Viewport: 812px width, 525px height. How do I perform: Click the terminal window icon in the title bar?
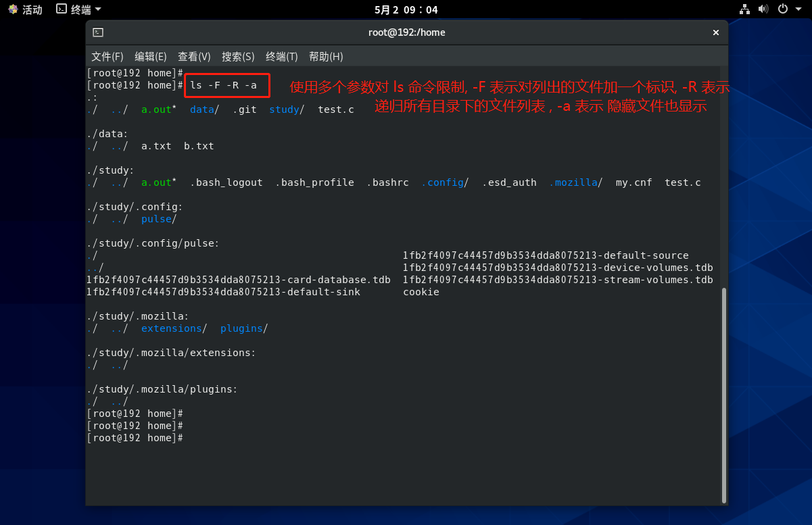(98, 32)
